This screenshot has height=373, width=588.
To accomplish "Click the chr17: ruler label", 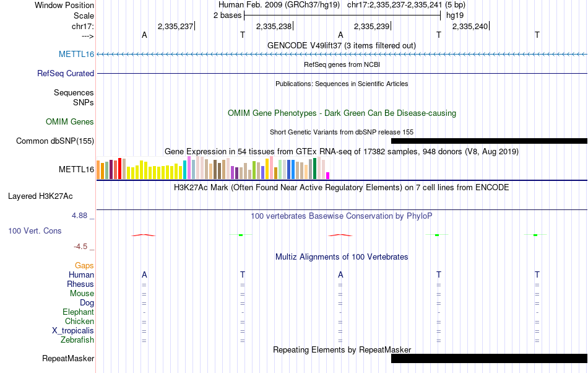I will point(82,26).
